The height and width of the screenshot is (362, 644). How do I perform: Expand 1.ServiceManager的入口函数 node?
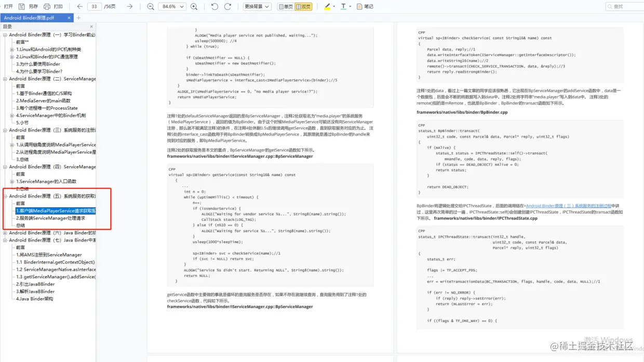coord(12,182)
